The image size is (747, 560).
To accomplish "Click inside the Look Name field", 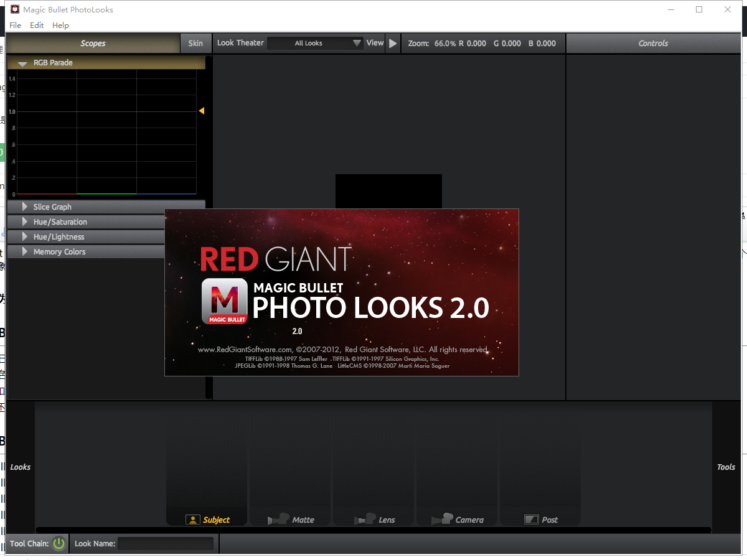I will pyautogui.click(x=165, y=543).
